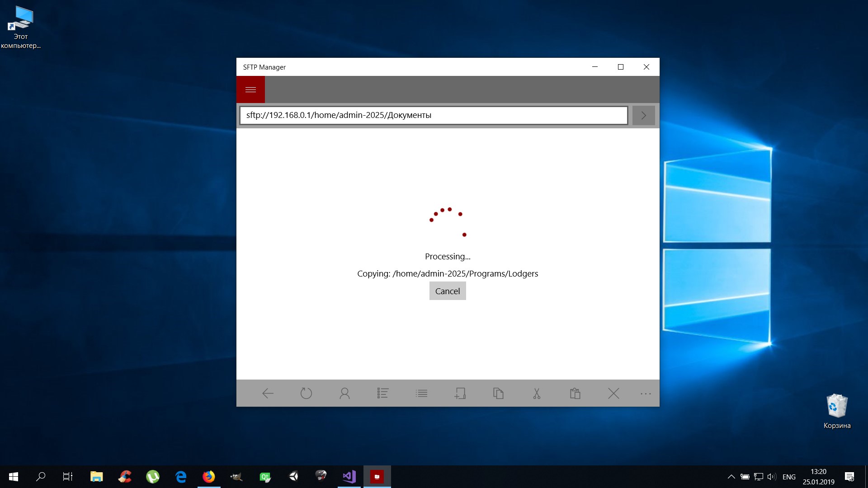This screenshot has width=868, height=488.
Task: Click the delete X icon in toolbar
Action: click(613, 394)
